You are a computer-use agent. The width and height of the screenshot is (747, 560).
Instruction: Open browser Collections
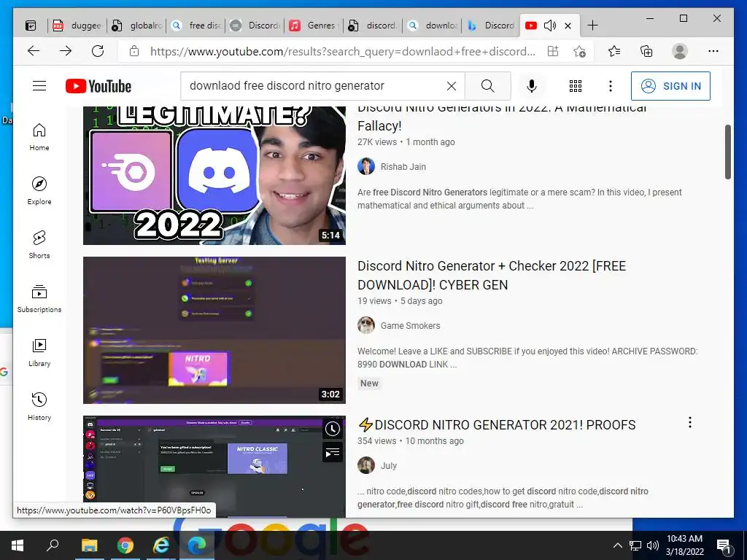click(646, 51)
